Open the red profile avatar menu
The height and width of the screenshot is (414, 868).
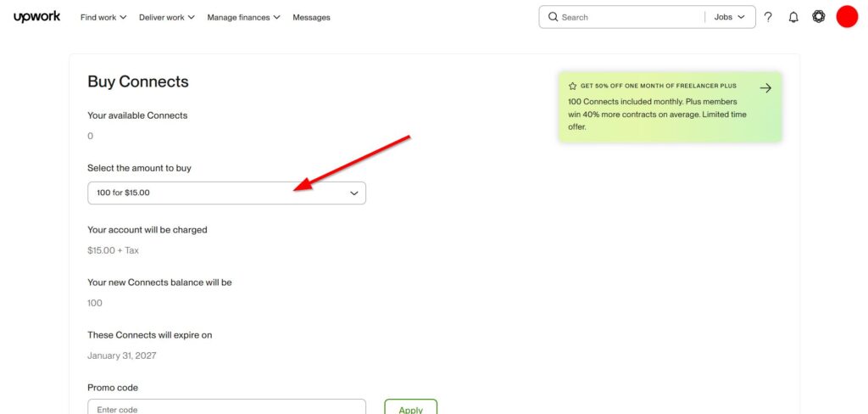point(847,17)
